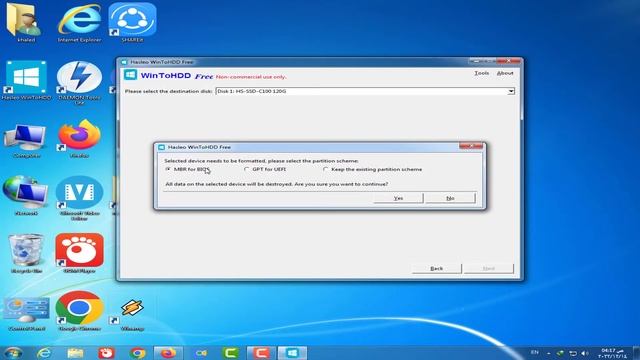Launch Winamp desktop shortcut
This screenshot has height=360, width=640.
coord(132,313)
